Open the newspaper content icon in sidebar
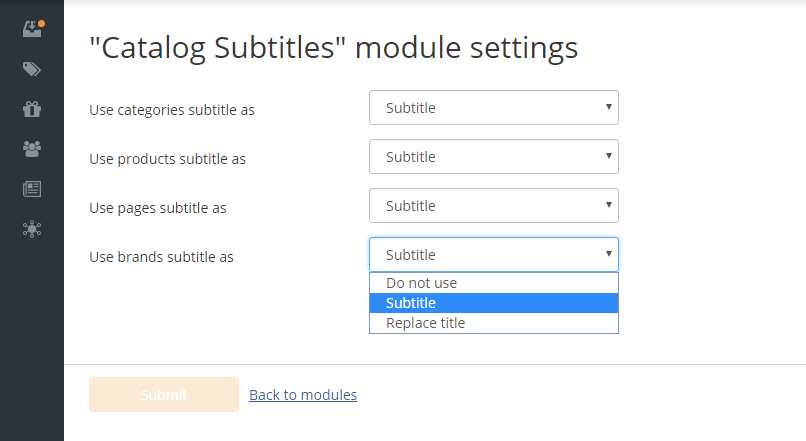Image resolution: width=806 pixels, height=441 pixels. pyautogui.click(x=32, y=189)
